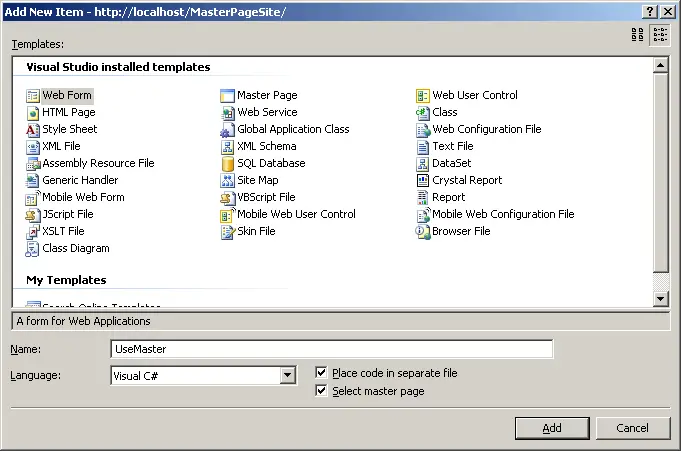Select the "Web User Control" label
The width and height of the screenshot is (681, 451).
[475, 96]
